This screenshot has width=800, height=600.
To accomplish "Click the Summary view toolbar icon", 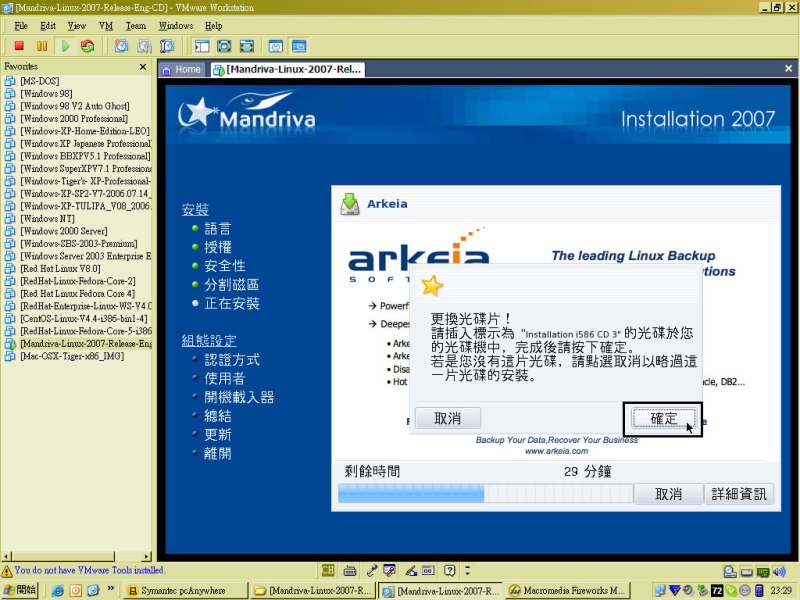I will [276, 46].
